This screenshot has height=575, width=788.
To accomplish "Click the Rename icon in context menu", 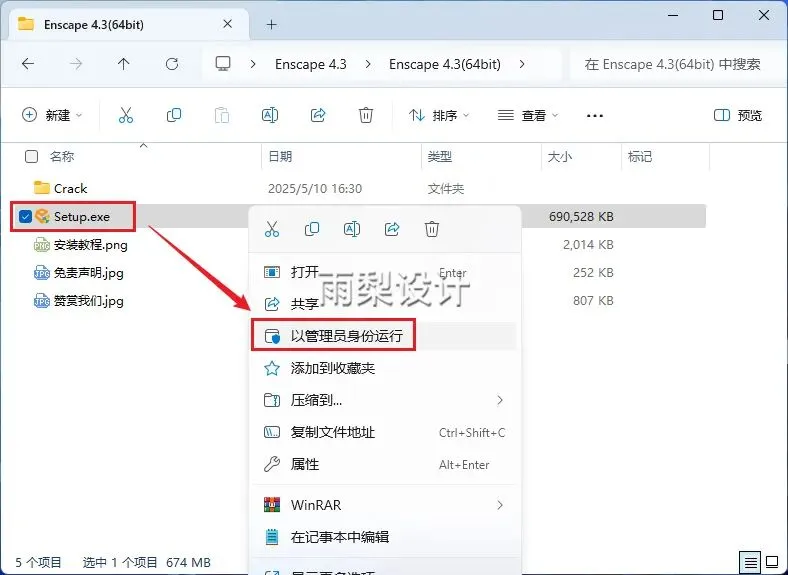I will click(x=352, y=229).
